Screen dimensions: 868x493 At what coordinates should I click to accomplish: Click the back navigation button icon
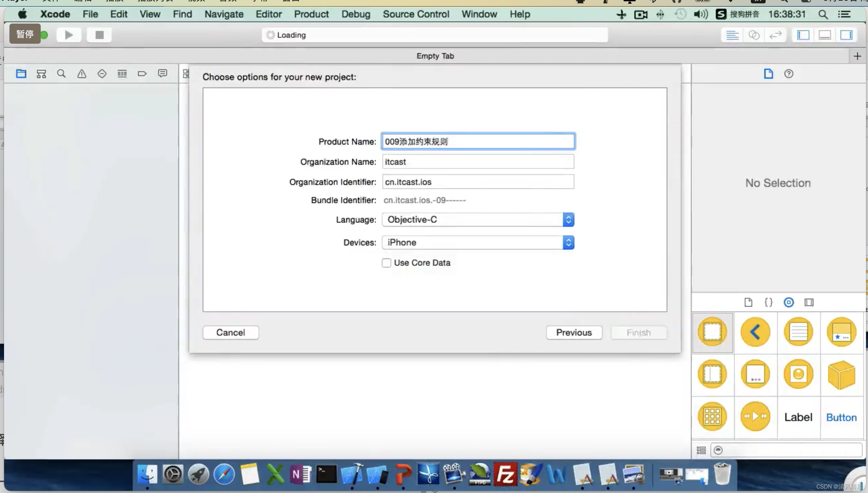755,332
